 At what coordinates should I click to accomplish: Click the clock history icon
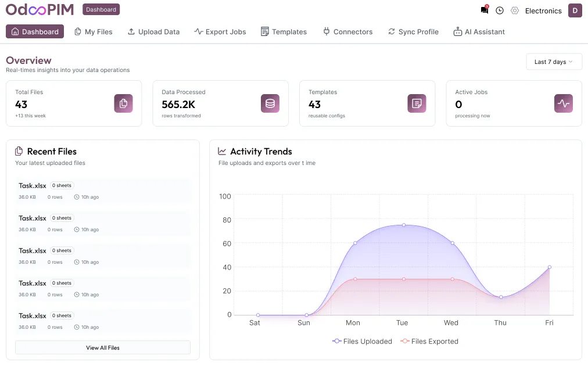pos(500,10)
